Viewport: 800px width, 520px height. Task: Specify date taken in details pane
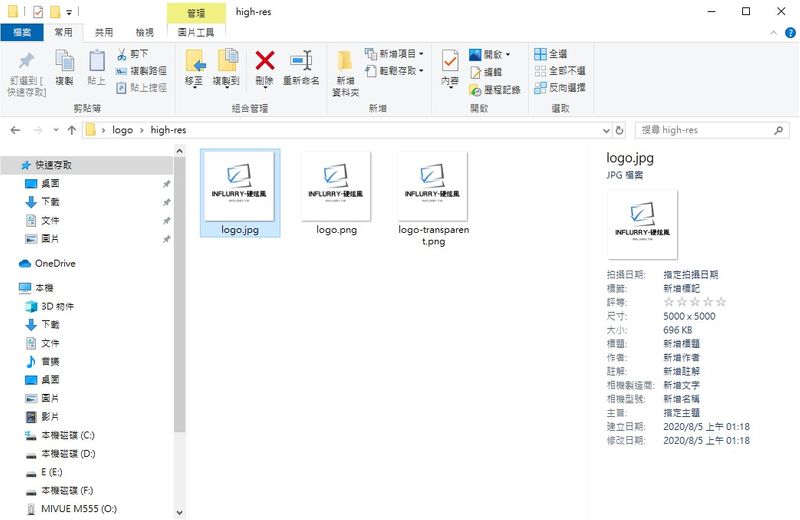[x=691, y=275]
